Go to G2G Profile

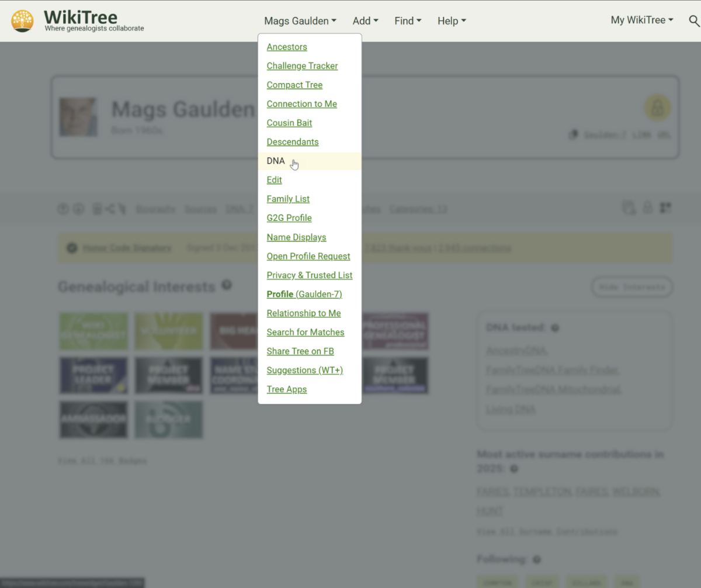tap(289, 217)
